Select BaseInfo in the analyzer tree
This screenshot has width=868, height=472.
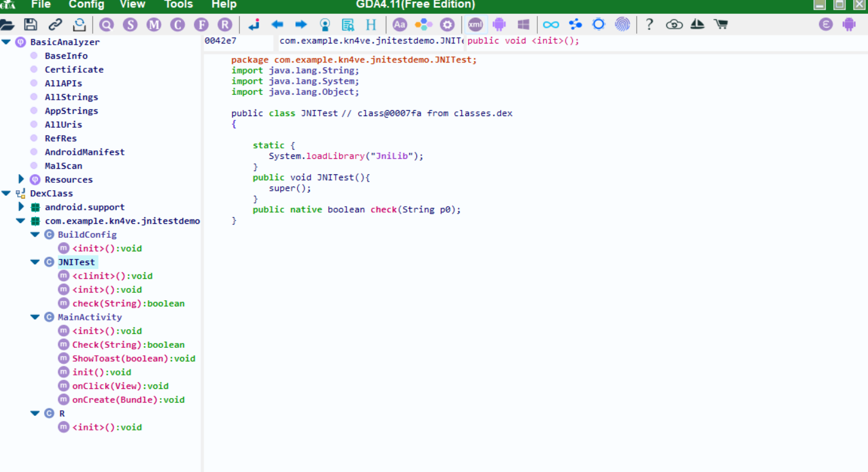(x=66, y=56)
